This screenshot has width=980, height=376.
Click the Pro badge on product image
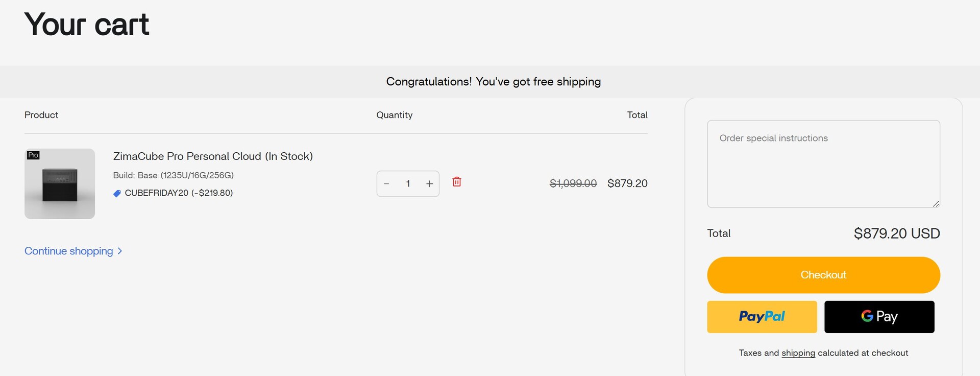click(x=33, y=155)
